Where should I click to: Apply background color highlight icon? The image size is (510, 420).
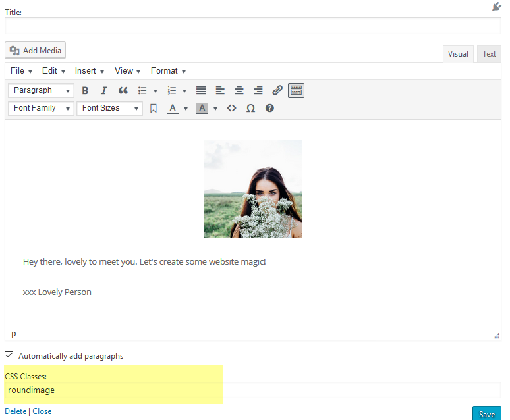click(x=202, y=108)
